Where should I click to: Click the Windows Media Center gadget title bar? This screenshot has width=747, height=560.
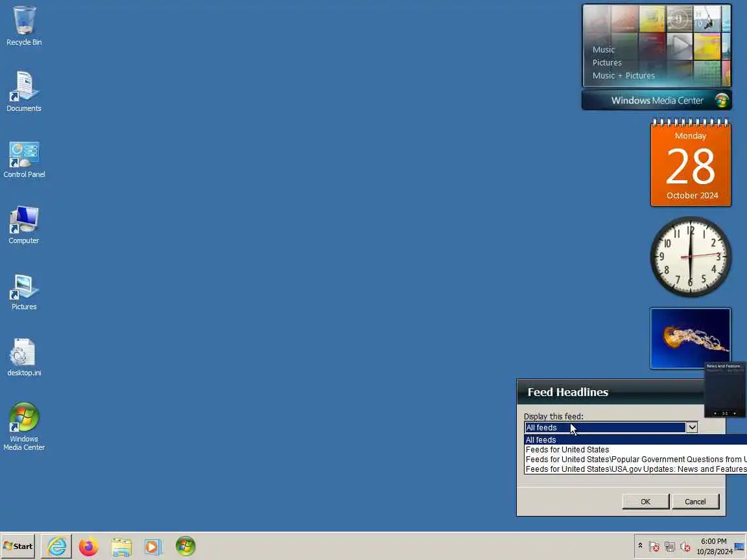click(656, 100)
